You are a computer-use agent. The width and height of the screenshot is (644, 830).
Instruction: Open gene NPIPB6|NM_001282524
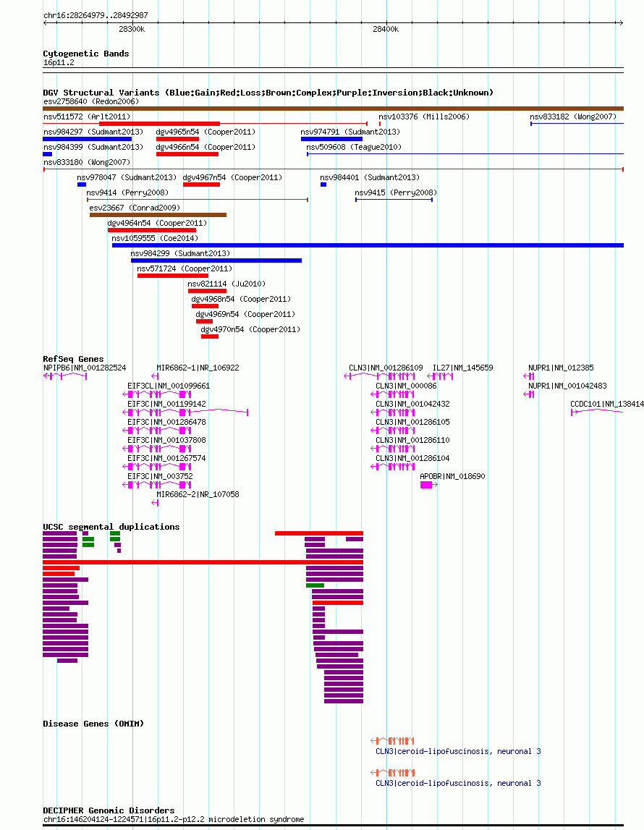click(x=85, y=368)
